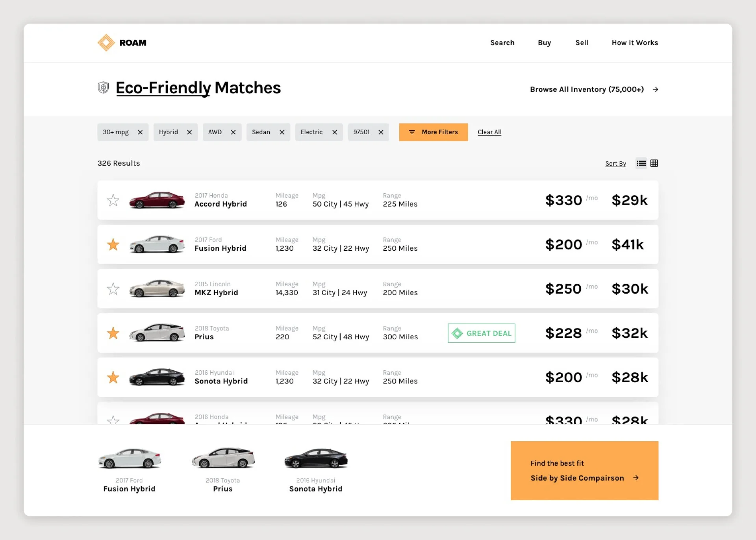Open the Buy menu item

(x=544, y=43)
